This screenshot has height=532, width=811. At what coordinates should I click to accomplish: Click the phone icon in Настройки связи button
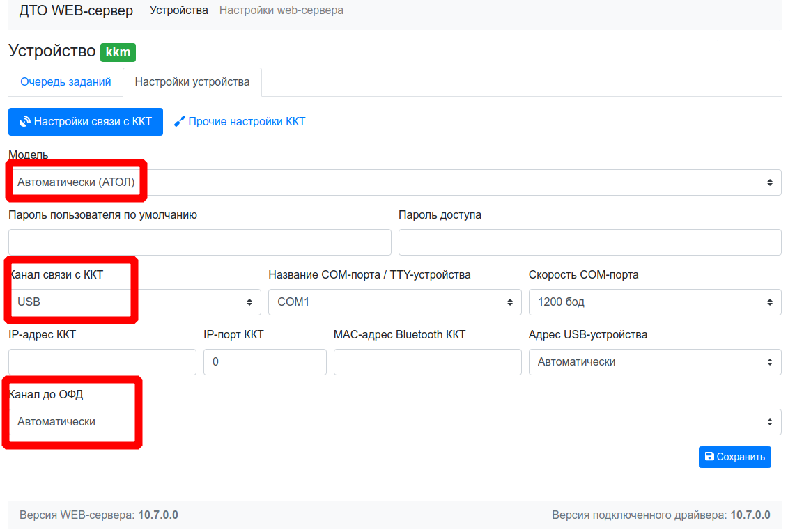click(25, 122)
